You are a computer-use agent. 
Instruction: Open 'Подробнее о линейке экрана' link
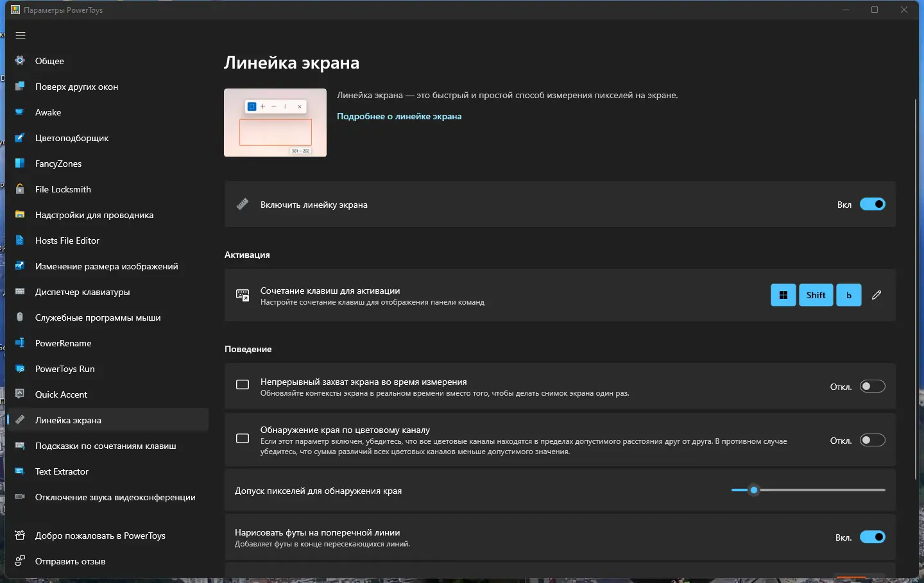tap(399, 116)
